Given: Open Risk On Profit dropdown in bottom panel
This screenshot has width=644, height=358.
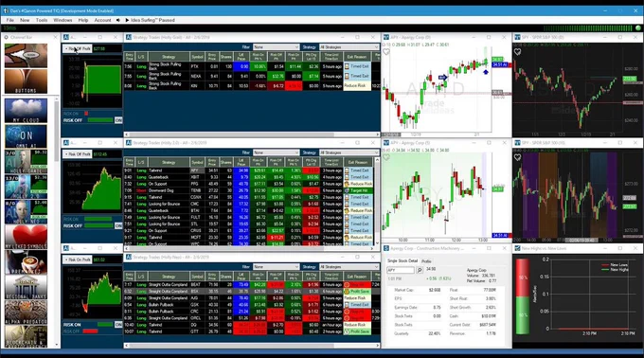Looking at the screenshot, I should coord(78,260).
